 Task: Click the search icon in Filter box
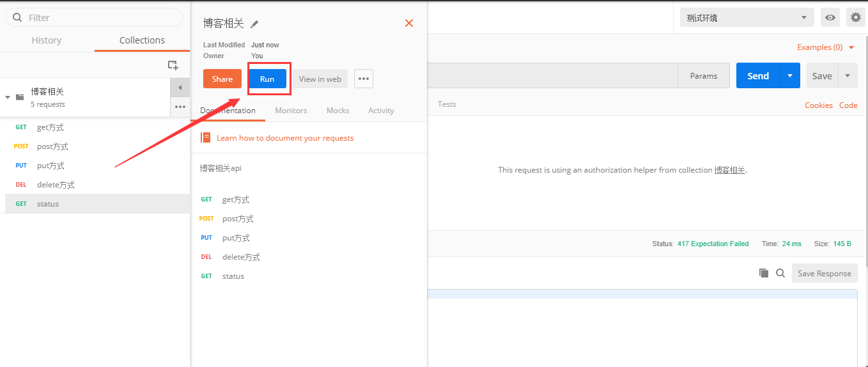point(17,17)
